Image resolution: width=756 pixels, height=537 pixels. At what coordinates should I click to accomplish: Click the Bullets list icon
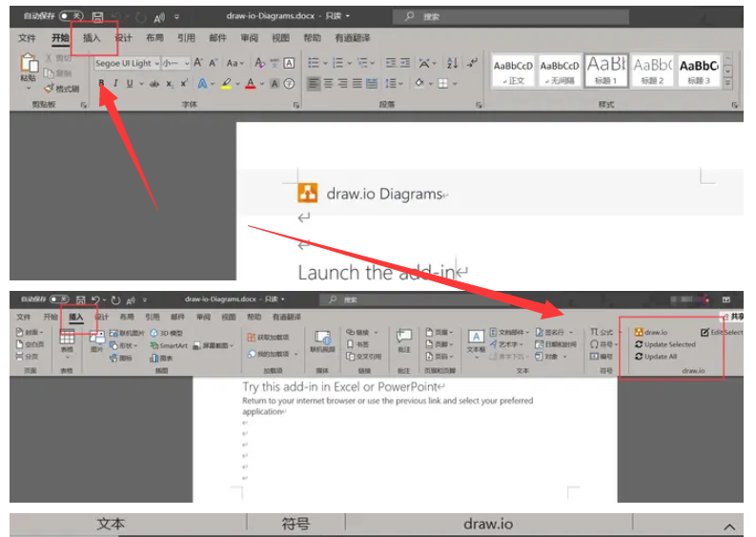tap(314, 63)
